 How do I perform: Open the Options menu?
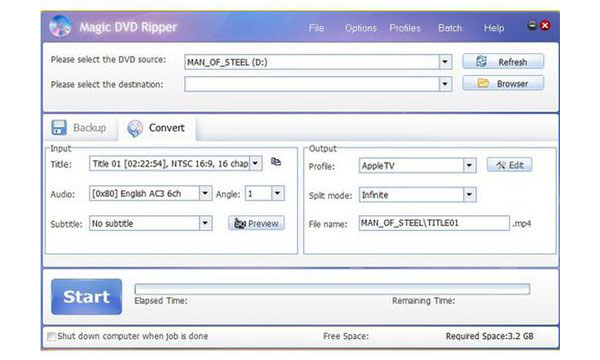pos(360,28)
